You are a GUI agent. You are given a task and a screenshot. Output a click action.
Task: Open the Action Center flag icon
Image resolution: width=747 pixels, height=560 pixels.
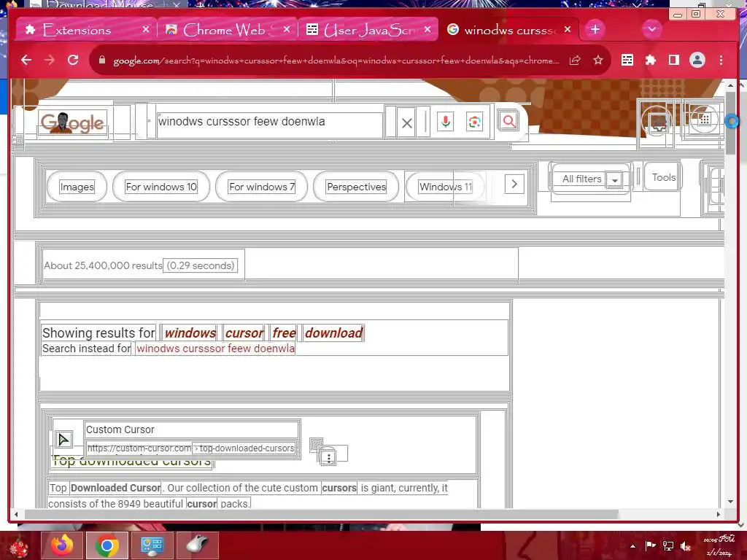[x=650, y=546]
